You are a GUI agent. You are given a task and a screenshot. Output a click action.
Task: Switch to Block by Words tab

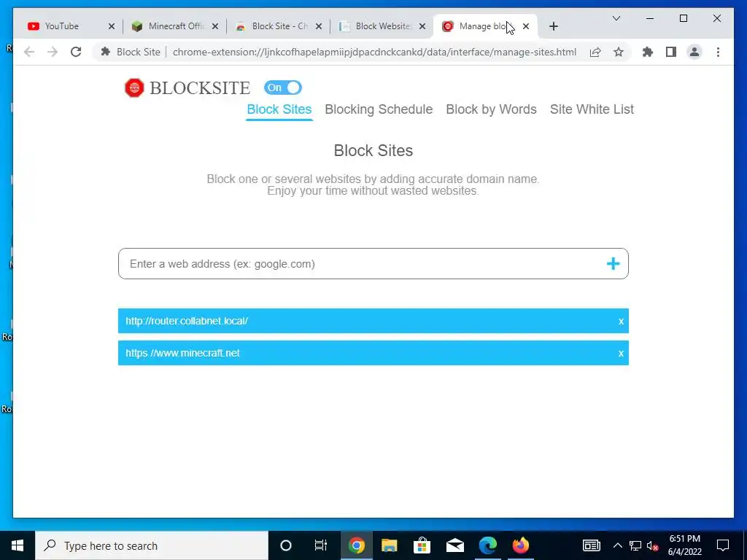click(491, 109)
